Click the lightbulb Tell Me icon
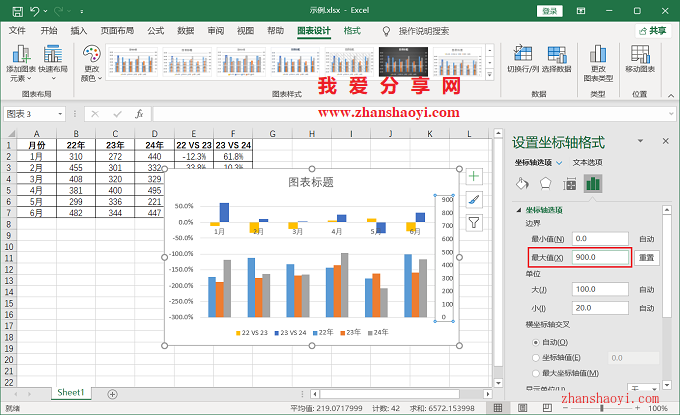 [x=386, y=31]
